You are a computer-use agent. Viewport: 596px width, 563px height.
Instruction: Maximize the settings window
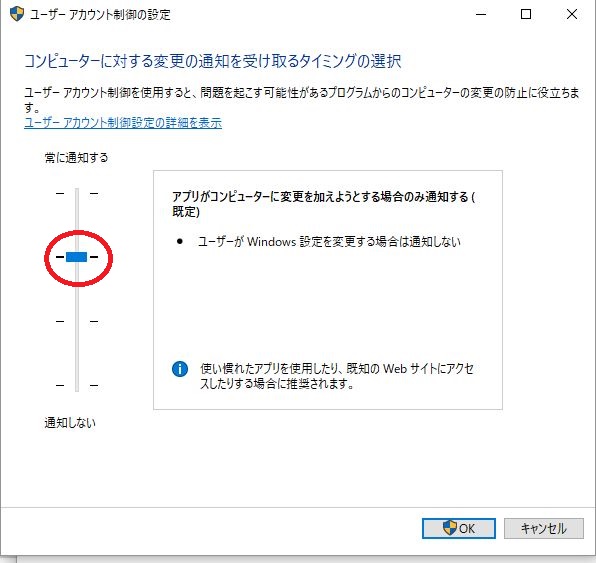(x=526, y=14)
